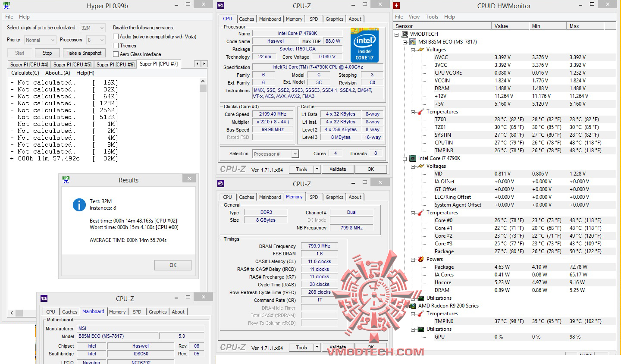621x364 pixels.
Task: Click the left tab-scroll arrow in Hyper PI
Action: [x=198, y=64]
